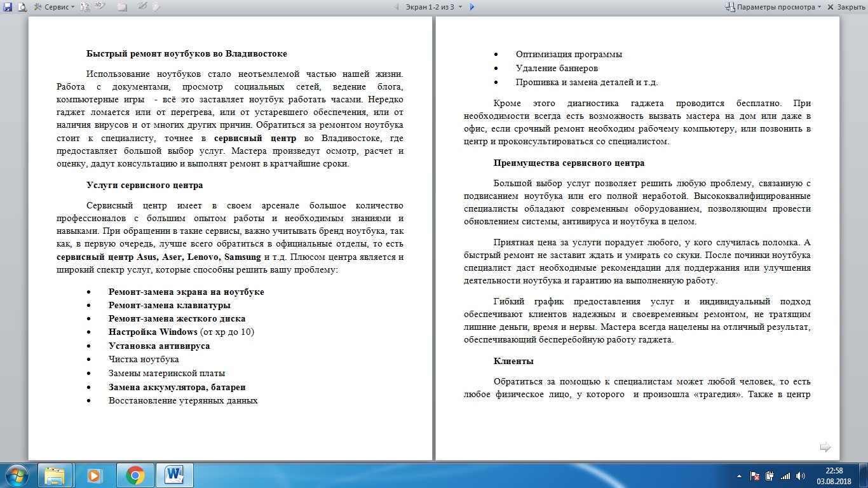Click Закрыть to exit reading view
This screenshot has height=488, width=868.
pyautogui.click(x=846, y=7)
